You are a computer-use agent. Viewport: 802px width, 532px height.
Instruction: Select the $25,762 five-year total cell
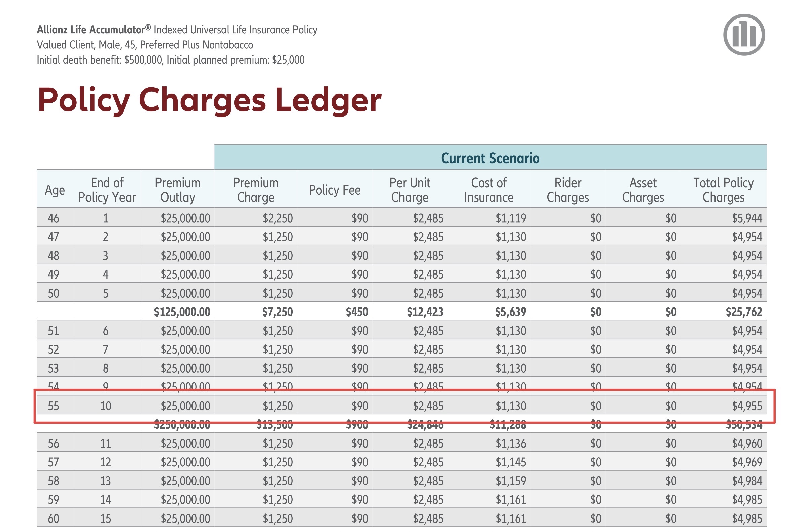tap(743, 312)
